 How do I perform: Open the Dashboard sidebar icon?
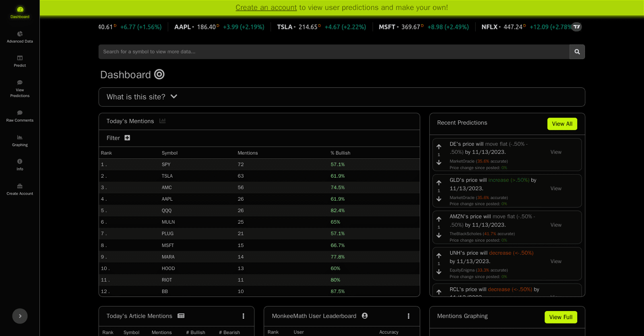point(20,9)
